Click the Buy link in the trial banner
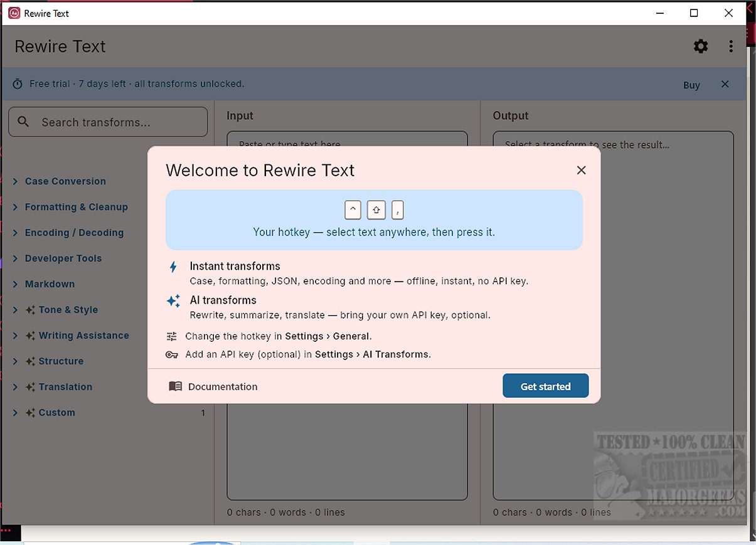 coord(691,85)
